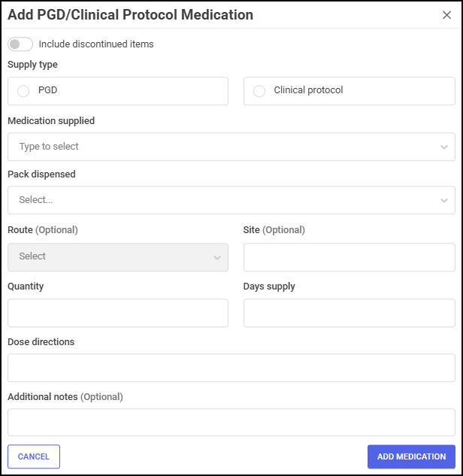This screenshot has height=476, width=463.
Task: Focus the Days supply input field
Action: click(350, 313)
